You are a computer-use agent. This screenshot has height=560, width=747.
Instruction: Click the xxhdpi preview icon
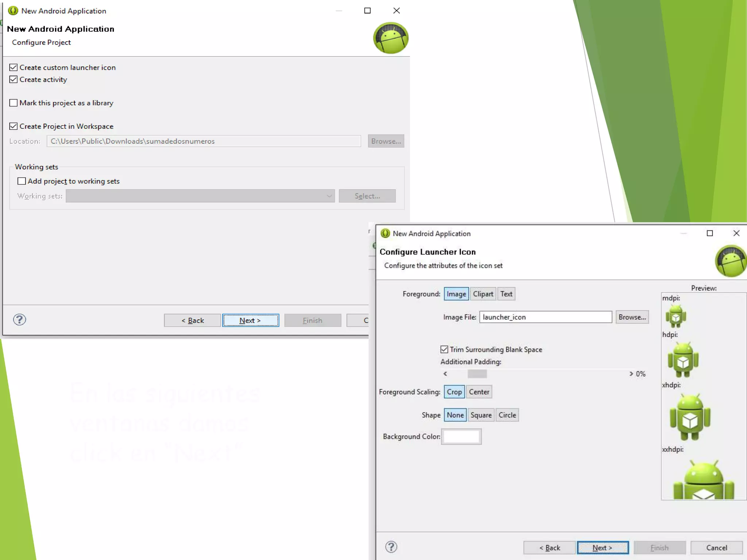point(704,479)
